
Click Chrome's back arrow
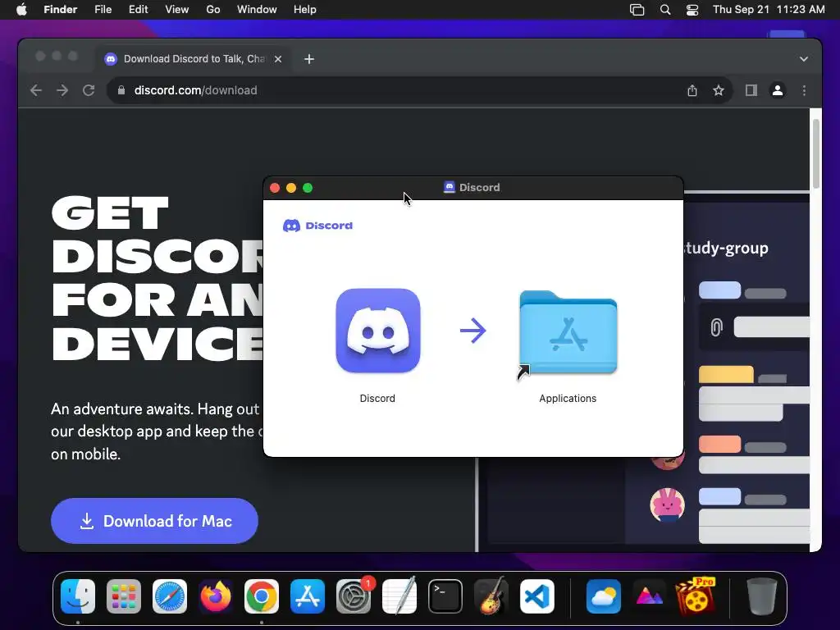coord(36,90)
